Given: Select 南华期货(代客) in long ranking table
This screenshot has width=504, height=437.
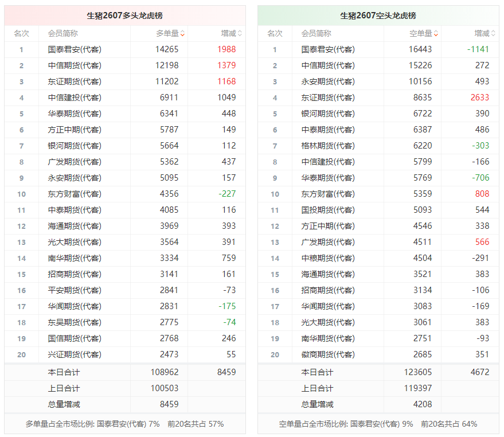Looking at the screenshot, I should coord(75,258).
